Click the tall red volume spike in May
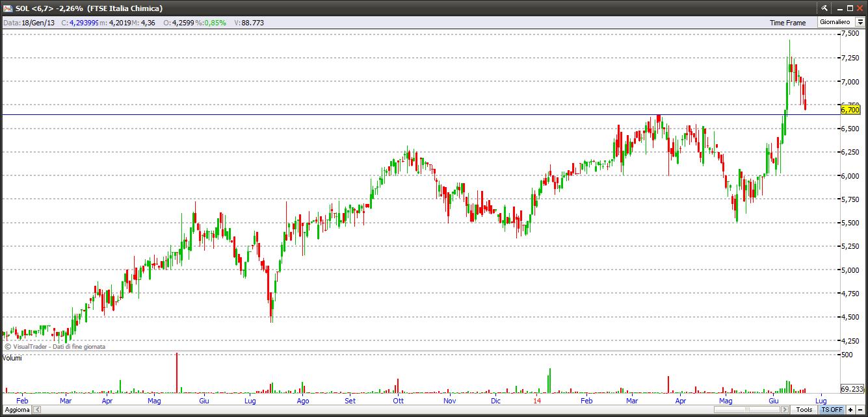868x417 pixels. (176, 373)
